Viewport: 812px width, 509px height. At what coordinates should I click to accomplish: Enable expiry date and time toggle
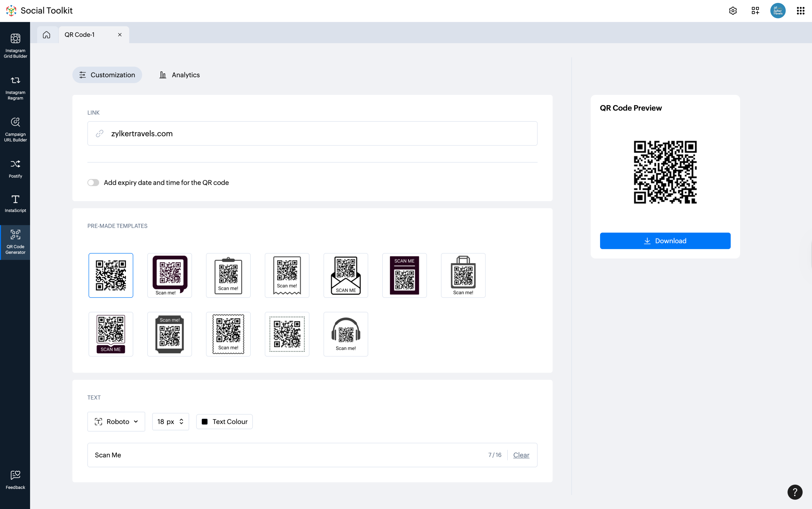coord(93,183)
